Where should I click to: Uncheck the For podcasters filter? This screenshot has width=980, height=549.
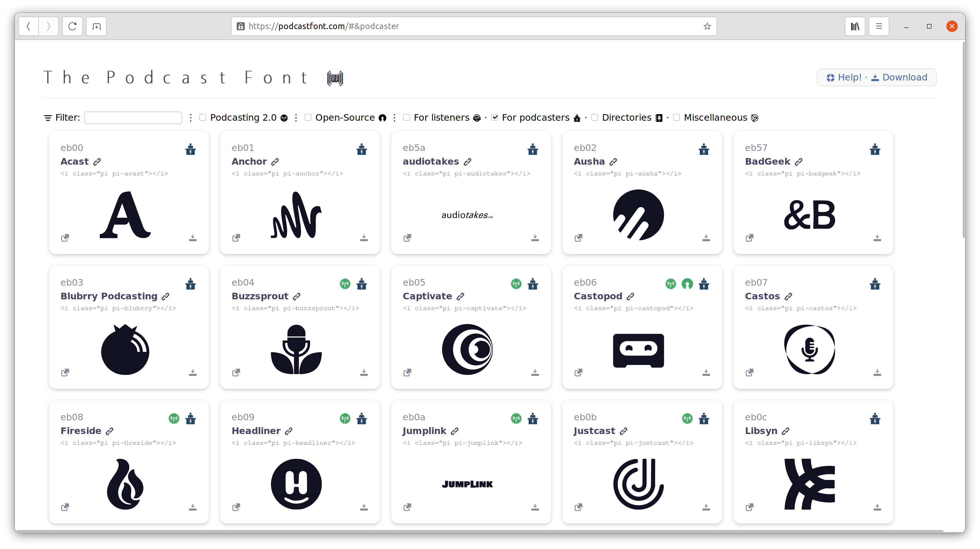[x=495, y=117]
